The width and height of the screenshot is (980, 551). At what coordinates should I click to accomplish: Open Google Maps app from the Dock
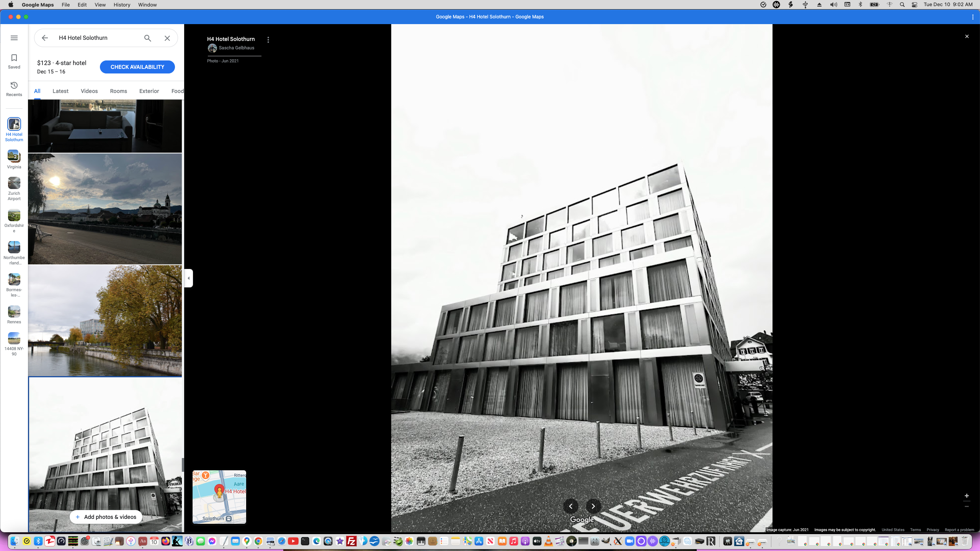[x=246, y=541]
